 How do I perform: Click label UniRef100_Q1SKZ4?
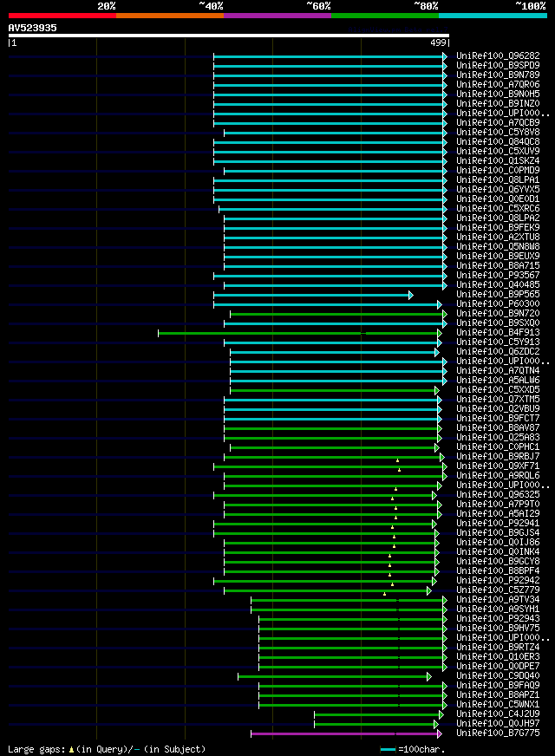pyautogui.click(x=498, y=160)
